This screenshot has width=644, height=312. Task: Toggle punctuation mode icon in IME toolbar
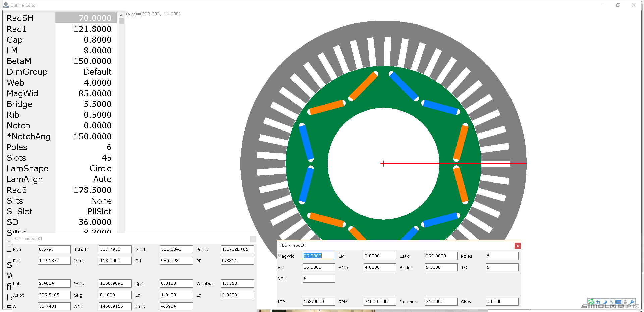pyautogui.click(x=612, y=302)
